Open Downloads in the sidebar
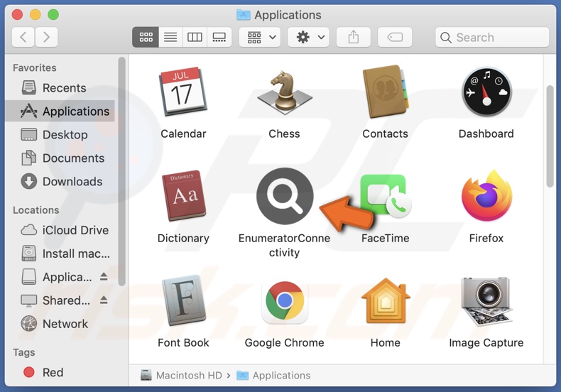561x392 pixels. [60, 182]
